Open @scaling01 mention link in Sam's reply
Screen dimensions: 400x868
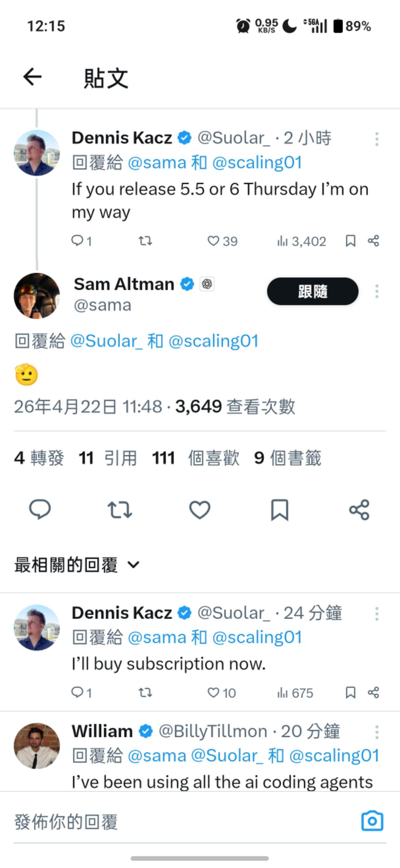pyautogui.click(x=213, y=341)
